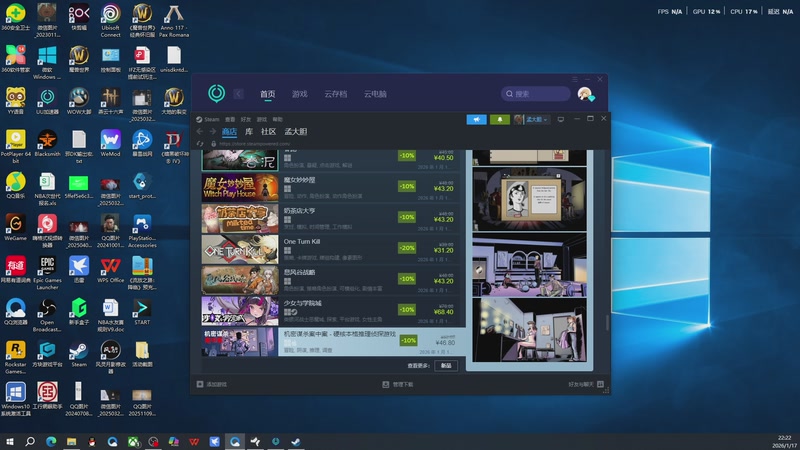This screenshot has width=800, height=450.
Task: Open the UU accelerator logo icon in window header
Action: 216,93
